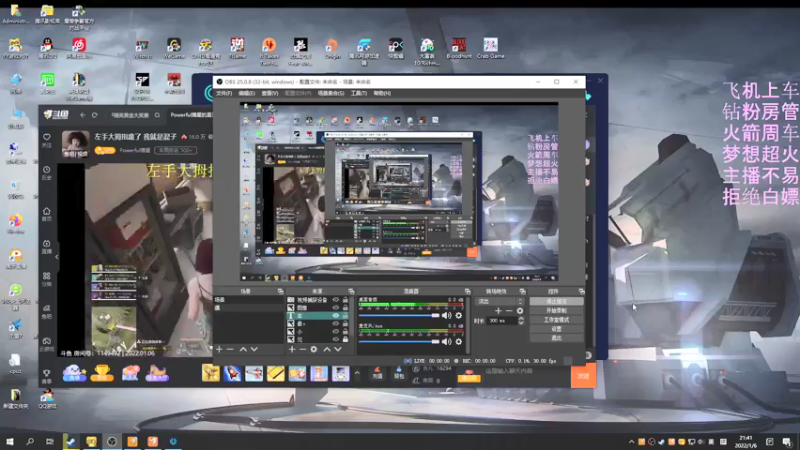Open desktop audio (桌面音频) settings gear

pos(459,316)
